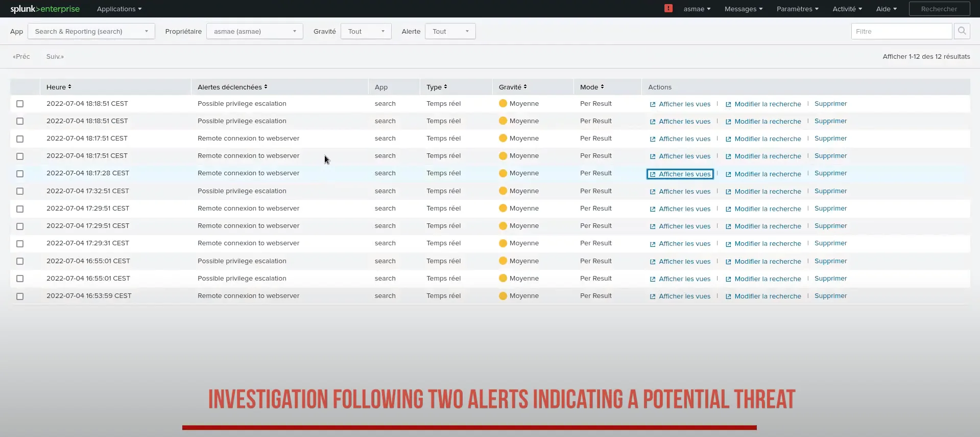Click the splunk>enterprise logo
The width and height of the screenshot is (980, 437).
coord(45,9)
